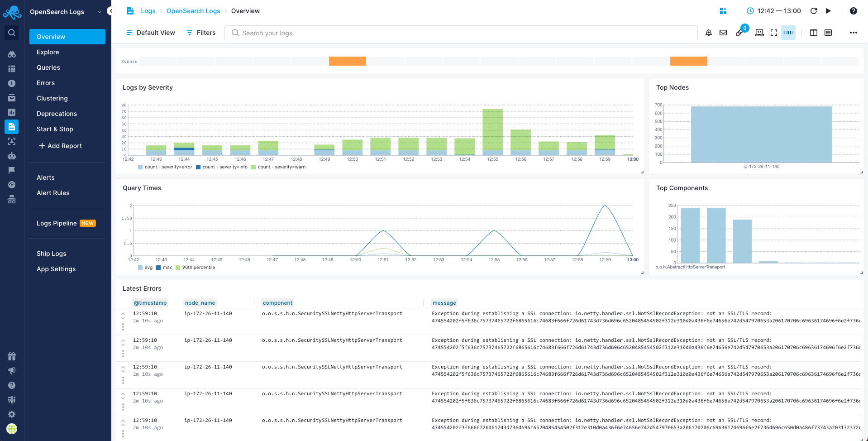Toggle 90th percentile legend swatch
868x441 pixels.
coord(178,268)
